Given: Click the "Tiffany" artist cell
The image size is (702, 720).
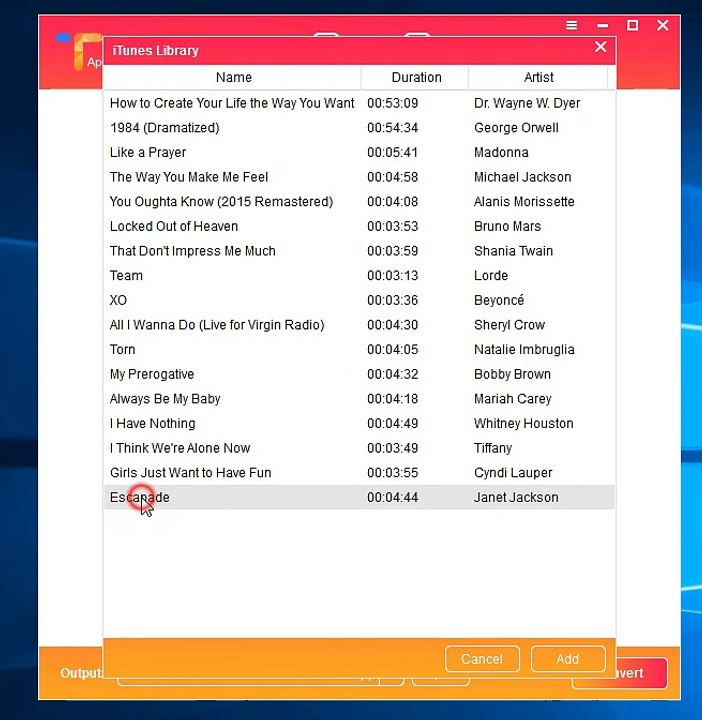Looking at the screenshot, I should tap(493, 448).
